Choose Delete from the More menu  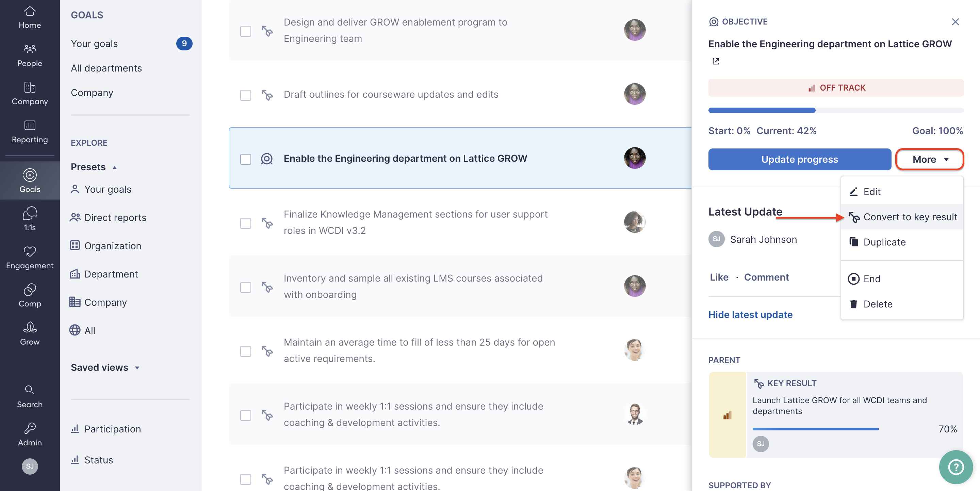pos(902,304)
